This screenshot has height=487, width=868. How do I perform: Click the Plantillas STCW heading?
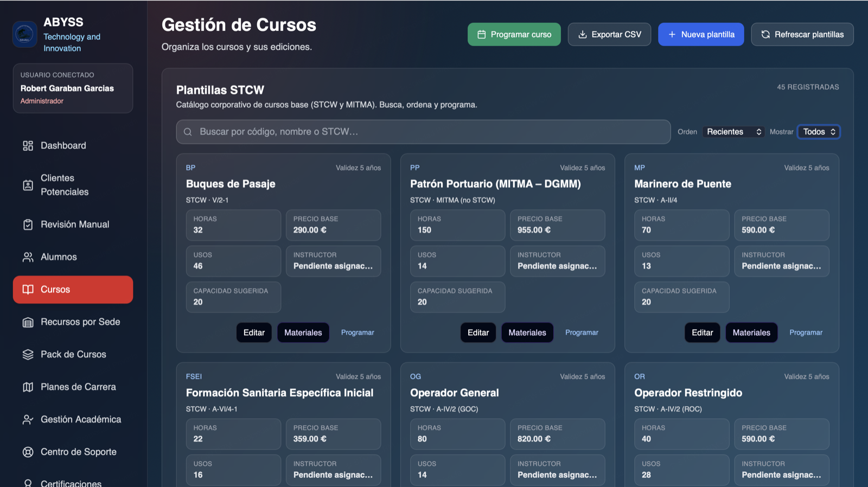click(220, 90)
